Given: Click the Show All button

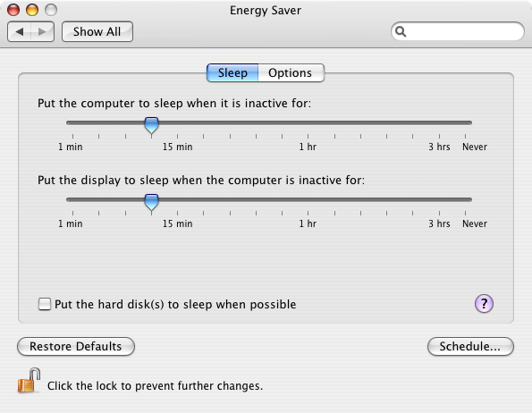Looking at the screenshot, I should pyautogui.click(x=97, y=31).
